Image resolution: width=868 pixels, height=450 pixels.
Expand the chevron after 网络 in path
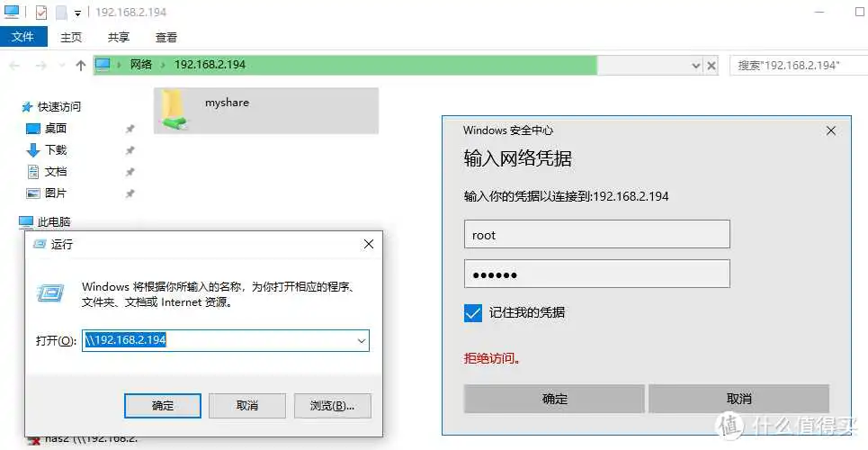click(163, 65)
